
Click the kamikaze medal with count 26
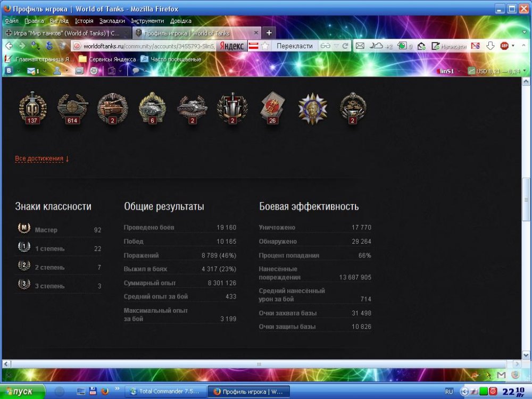[272, 108]
